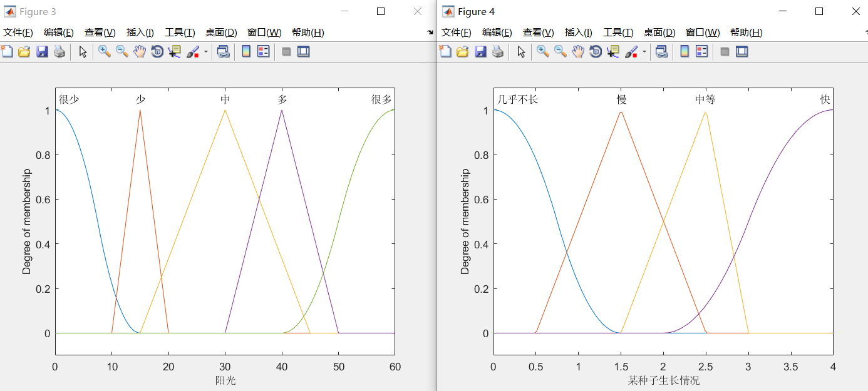Insert legend icon in Figure 4 toolbar

[702, 52]
